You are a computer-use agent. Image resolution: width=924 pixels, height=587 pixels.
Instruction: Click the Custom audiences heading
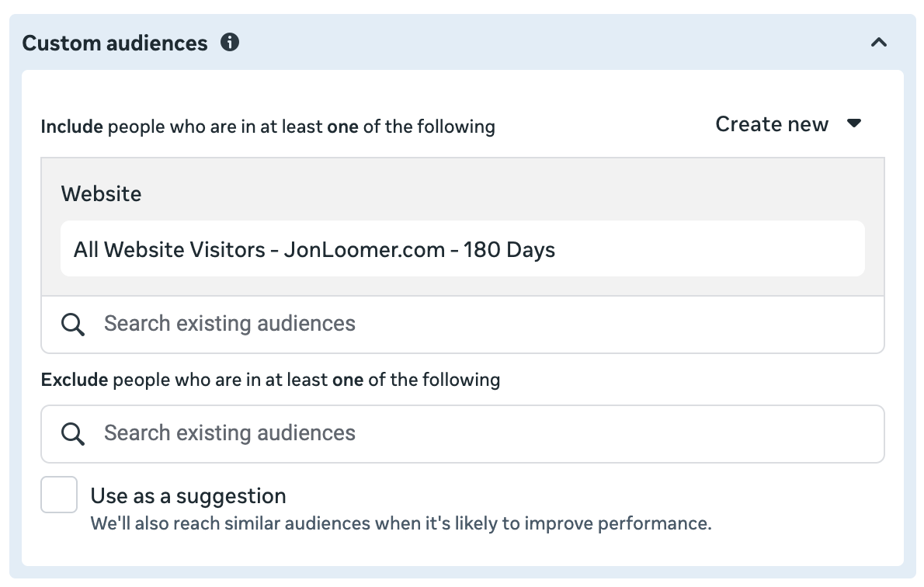point(115,43)
